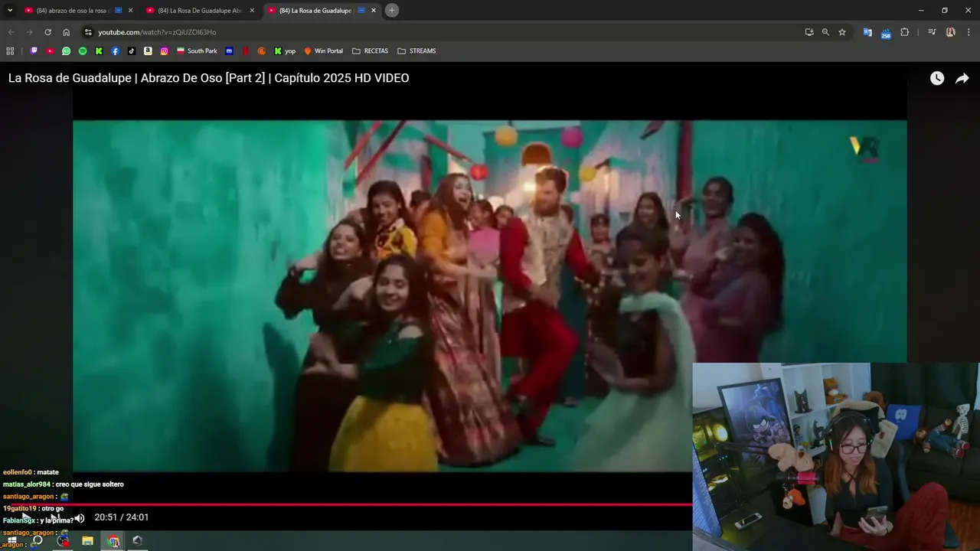Screen dimensions: 980x551
Task: Open the video title link
Action: tap(209, 78)
